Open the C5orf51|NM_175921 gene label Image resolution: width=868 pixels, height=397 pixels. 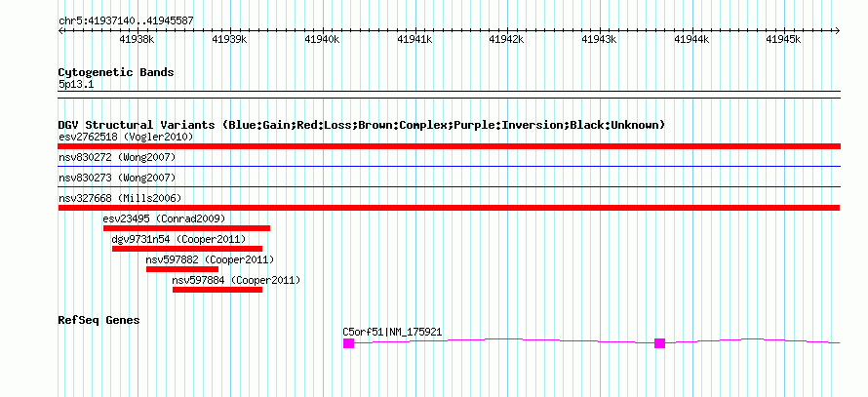pos(392,333)
